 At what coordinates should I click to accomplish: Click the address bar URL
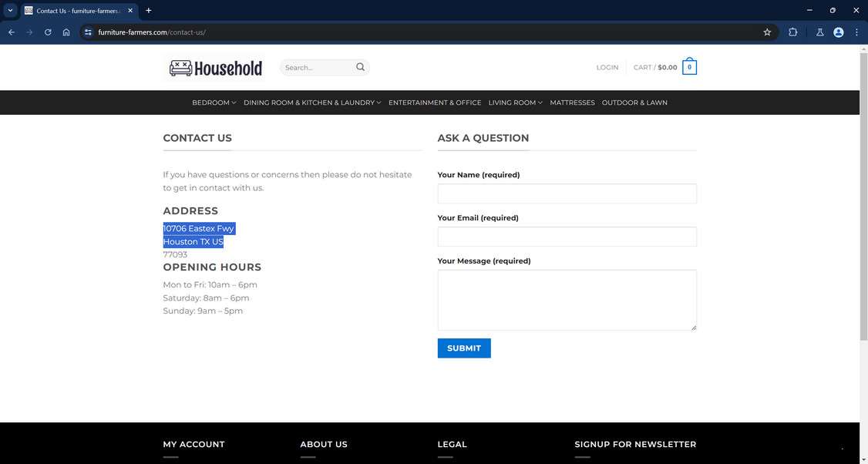point(152,32)
